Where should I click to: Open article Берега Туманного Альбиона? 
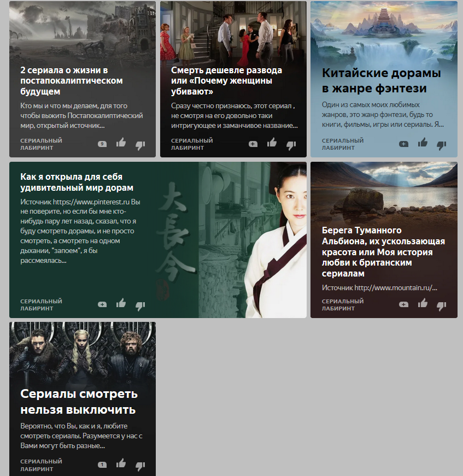(383, 252)
